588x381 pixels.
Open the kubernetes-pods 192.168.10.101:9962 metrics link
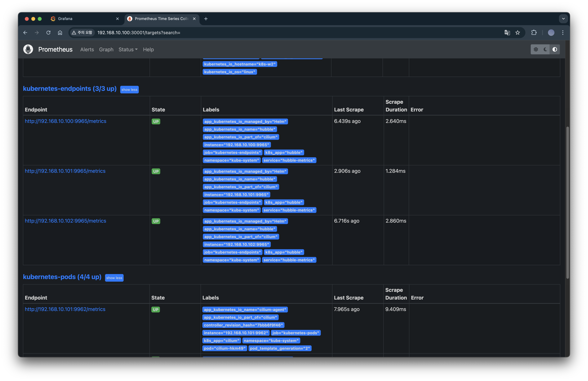(65, 309)
